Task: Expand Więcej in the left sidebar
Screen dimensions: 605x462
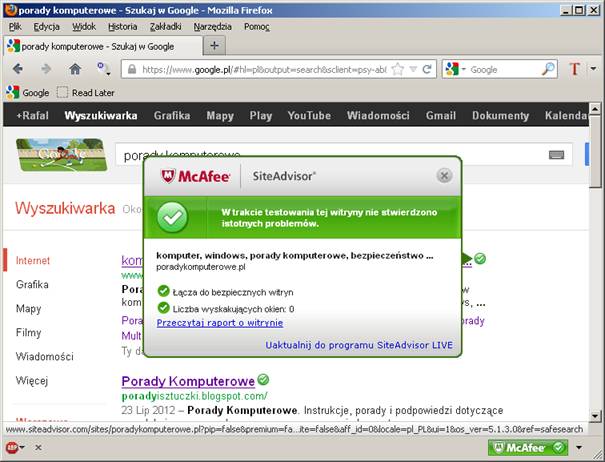Action: click(x=32, y=381)
